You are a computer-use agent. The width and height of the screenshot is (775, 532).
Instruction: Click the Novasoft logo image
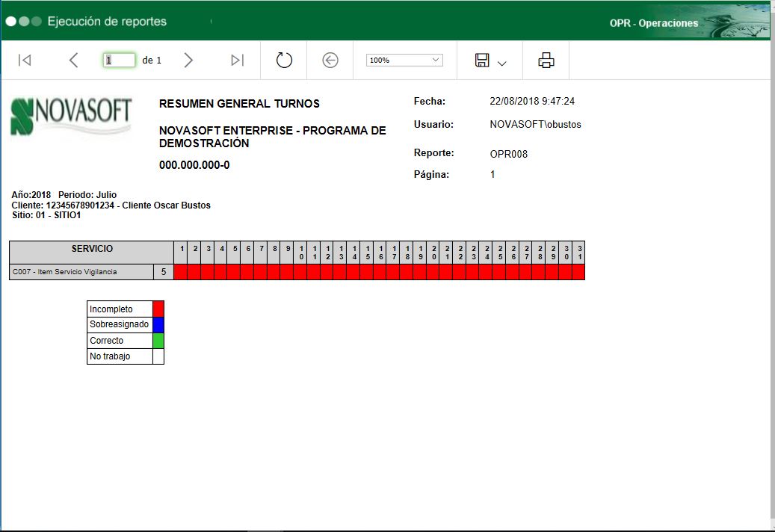tap(72, 116)
